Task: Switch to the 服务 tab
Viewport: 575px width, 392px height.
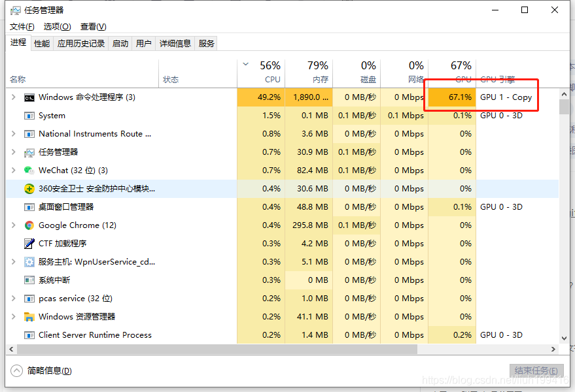Action: click(x=206, y=44)
